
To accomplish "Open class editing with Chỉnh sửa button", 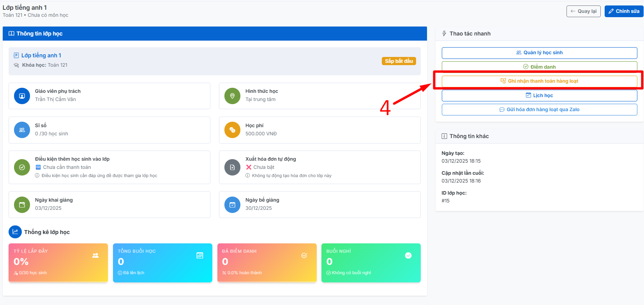I will click(624, 11).
